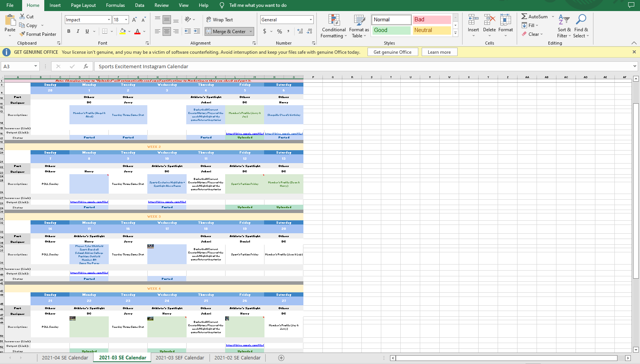Click the Insert Function fx icon
The width and height of the screenshot is (640, 364).
[x=86, y=66]
